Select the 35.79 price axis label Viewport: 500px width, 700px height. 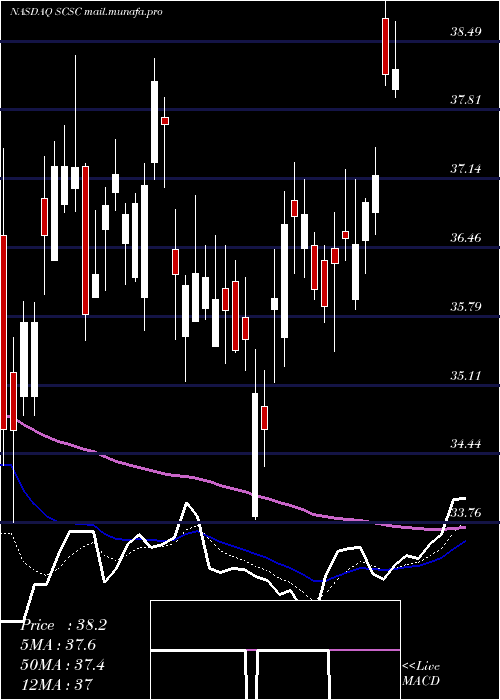click(466, 307)
